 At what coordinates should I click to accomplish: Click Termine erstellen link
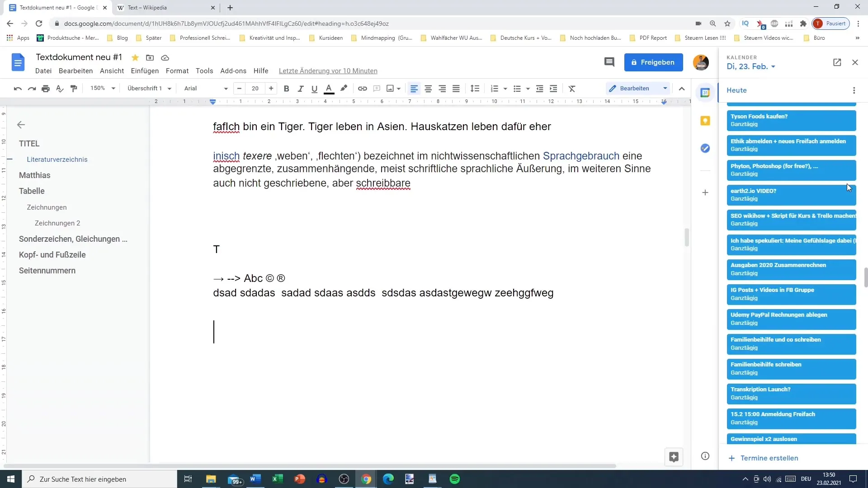pyautogui.click(x=763, y=458)
